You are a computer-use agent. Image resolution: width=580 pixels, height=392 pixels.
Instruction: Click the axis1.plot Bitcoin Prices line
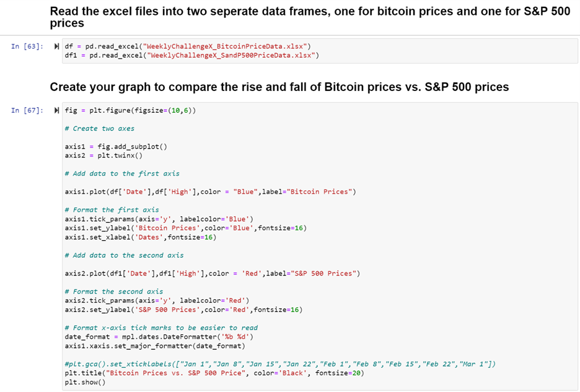point(210,191)
